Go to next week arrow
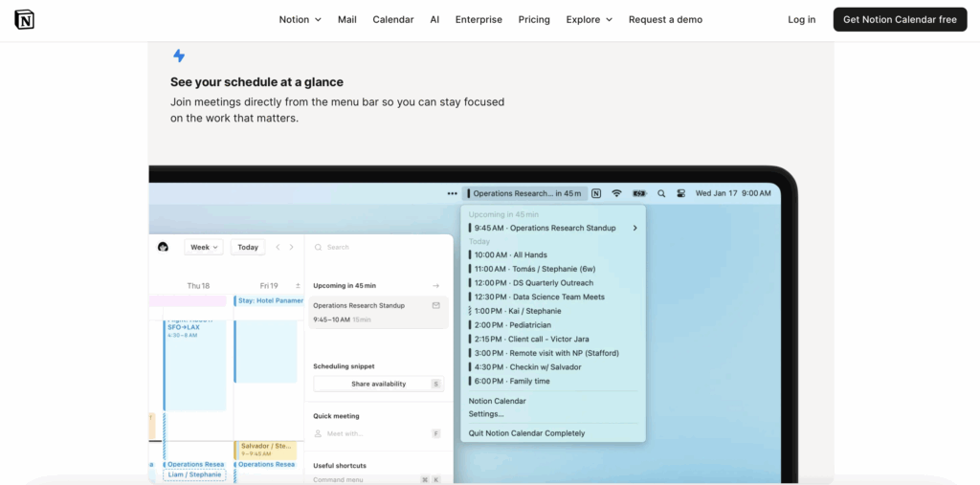 [x=291, y=247]
